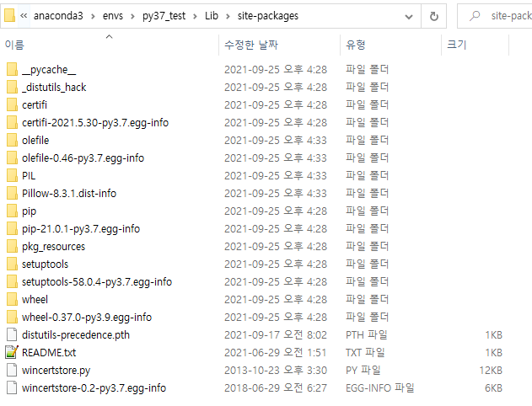Open the address bar history dropdown
Screen dimensions: 532x406
point(409,16)
